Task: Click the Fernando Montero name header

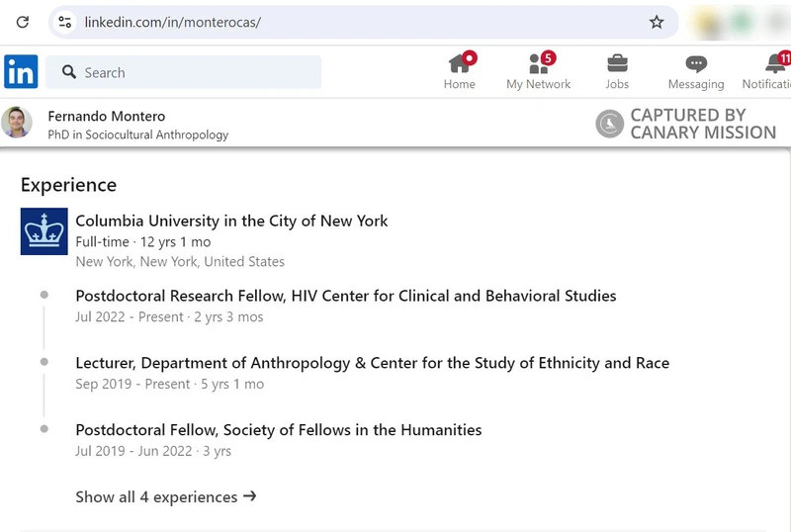Action: (x=107, y=116)
